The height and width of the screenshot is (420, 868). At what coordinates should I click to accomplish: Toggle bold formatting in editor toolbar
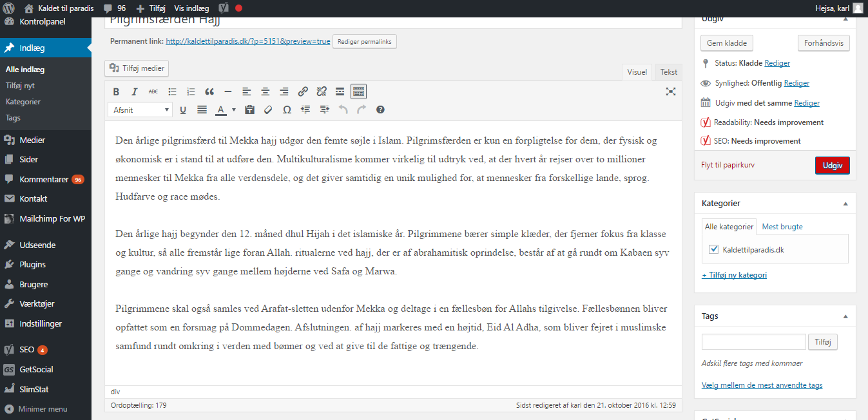(x=116, y=91)
